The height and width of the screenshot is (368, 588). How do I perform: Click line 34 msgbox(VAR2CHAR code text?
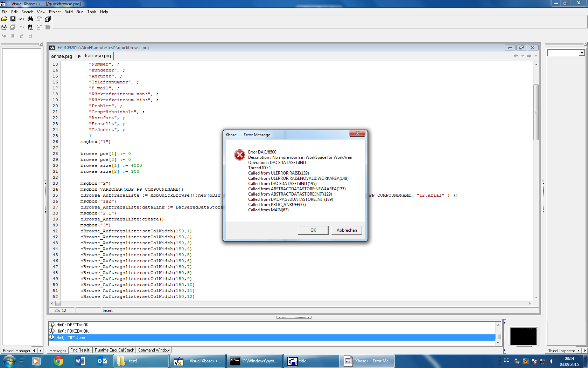coord(132,189)
